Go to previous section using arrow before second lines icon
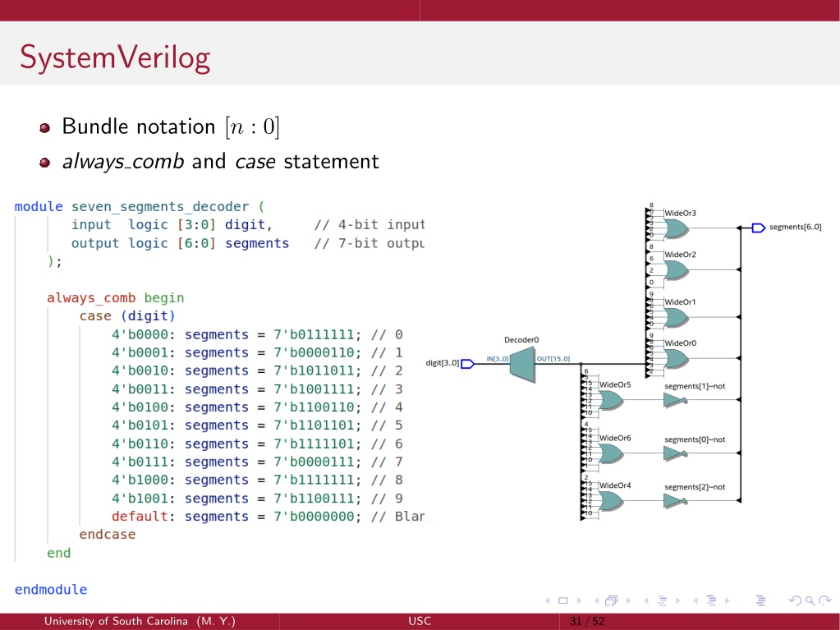Screen dimensions: 840x630 pyautogui.click(x=695, y=600)
